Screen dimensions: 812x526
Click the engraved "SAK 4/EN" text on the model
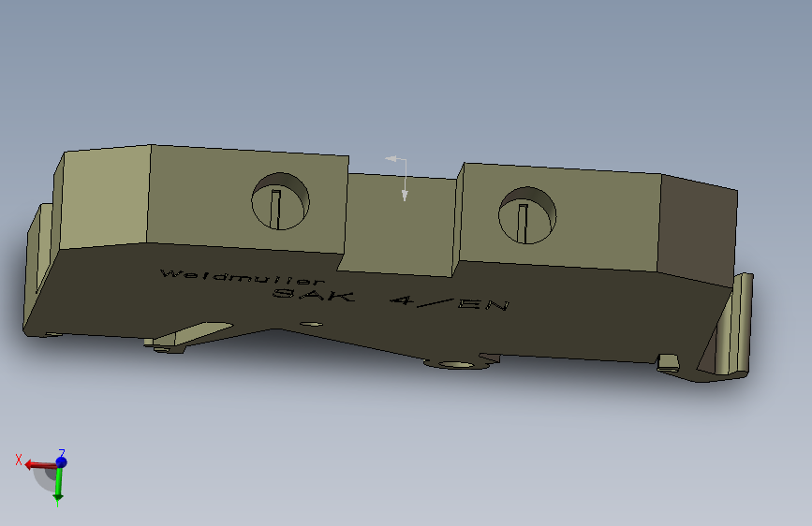point(391,300)
